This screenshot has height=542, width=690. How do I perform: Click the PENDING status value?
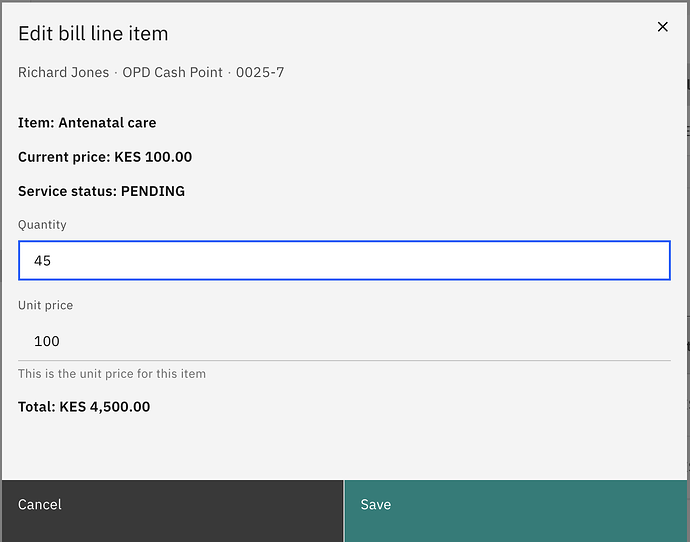(152, 191)
